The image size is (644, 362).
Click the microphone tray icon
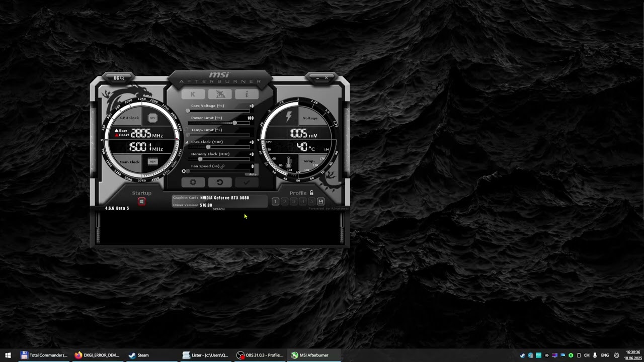(x=595, y=355)
